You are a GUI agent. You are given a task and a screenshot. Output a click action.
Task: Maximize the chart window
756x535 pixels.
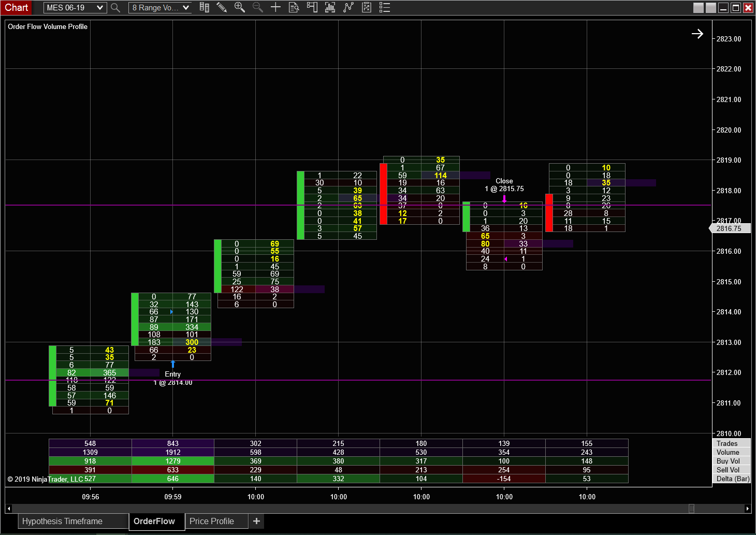tap(736, 8)
